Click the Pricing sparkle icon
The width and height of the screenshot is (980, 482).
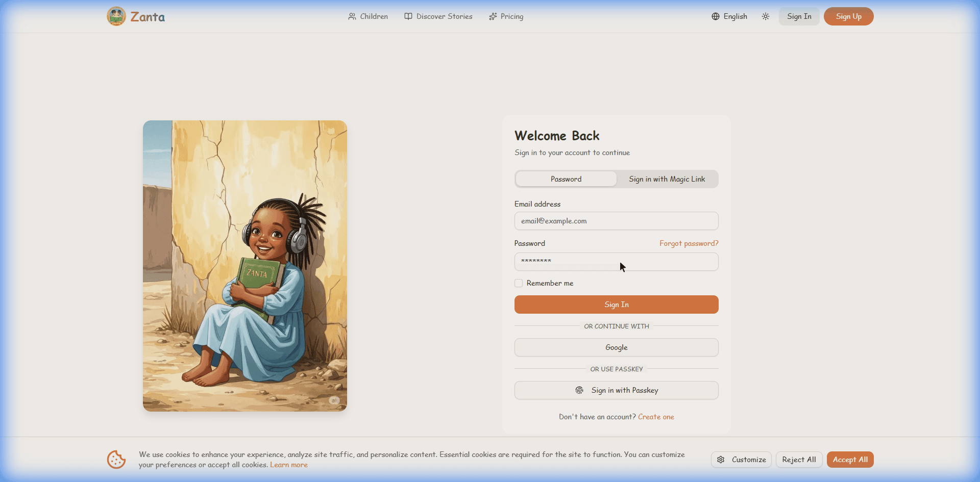pyautogui.click(x=493, y=16)
